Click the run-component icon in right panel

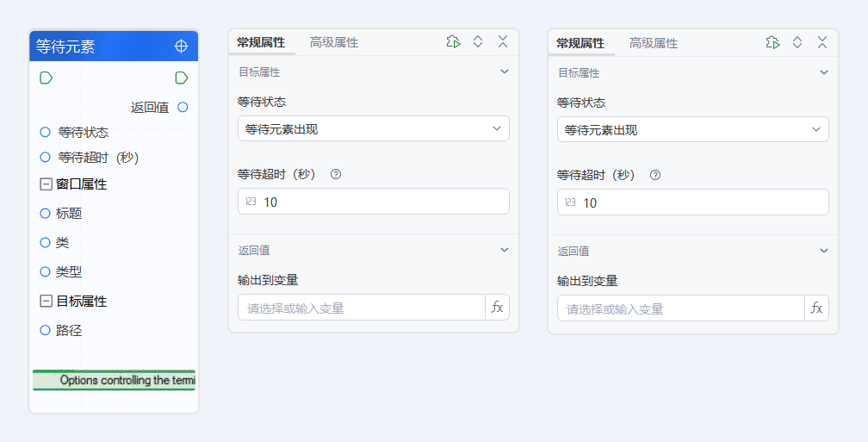pos(772,43)
